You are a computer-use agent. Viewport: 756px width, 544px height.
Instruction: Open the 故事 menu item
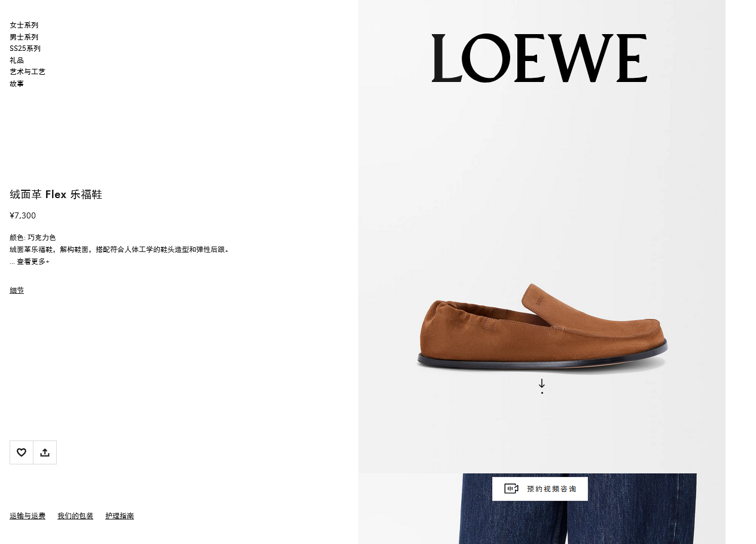[x=17, y=84]
